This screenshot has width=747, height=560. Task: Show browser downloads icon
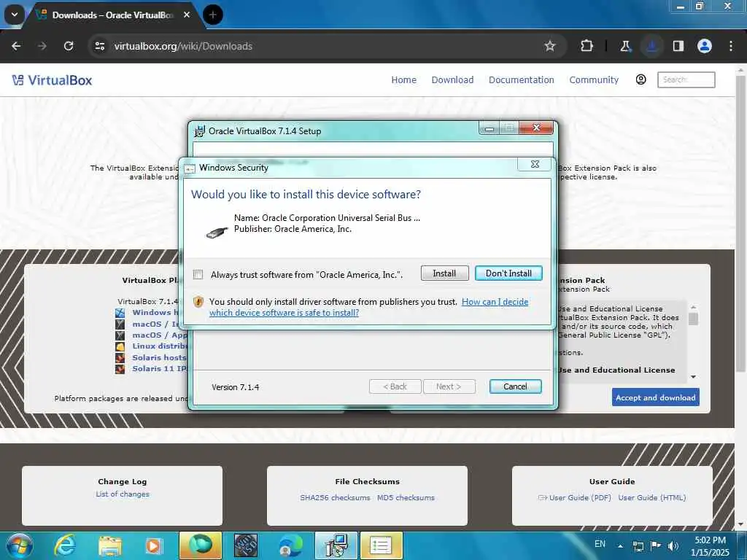click(x=651, y=46)
